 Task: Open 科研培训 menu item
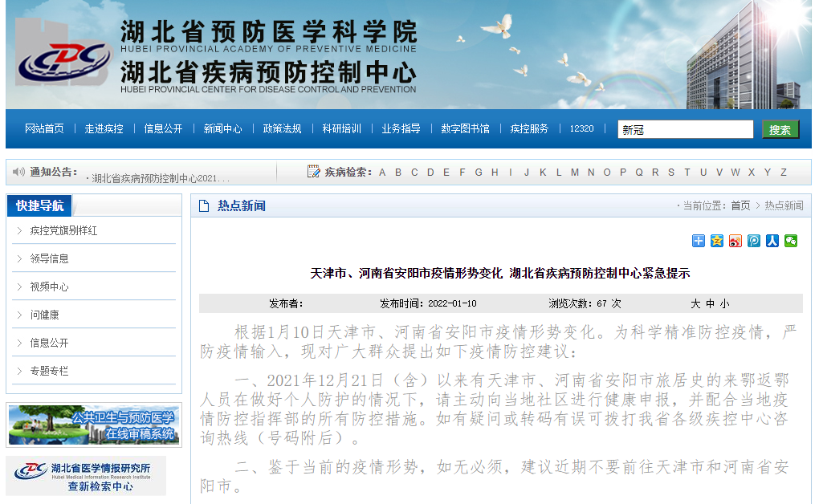pos(341,128)
